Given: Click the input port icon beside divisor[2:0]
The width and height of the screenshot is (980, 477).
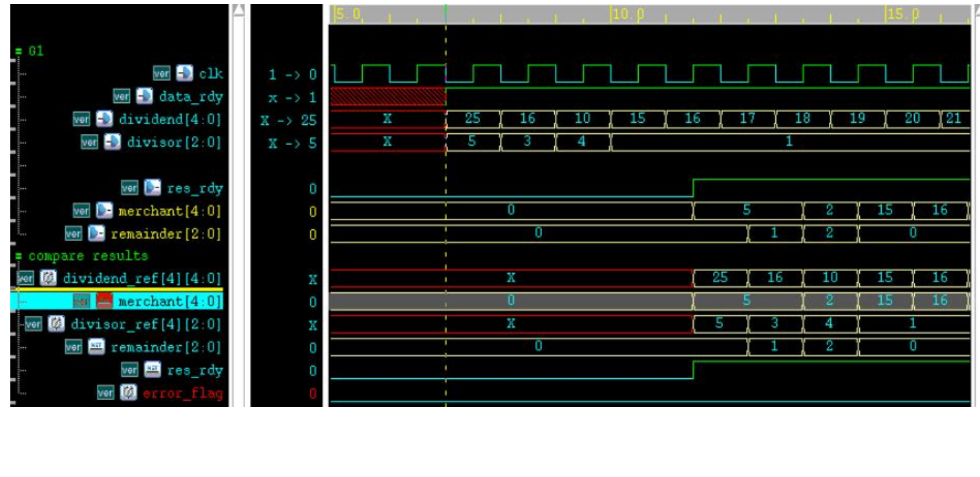Looking at the screenshot, I should click(112, 142).
